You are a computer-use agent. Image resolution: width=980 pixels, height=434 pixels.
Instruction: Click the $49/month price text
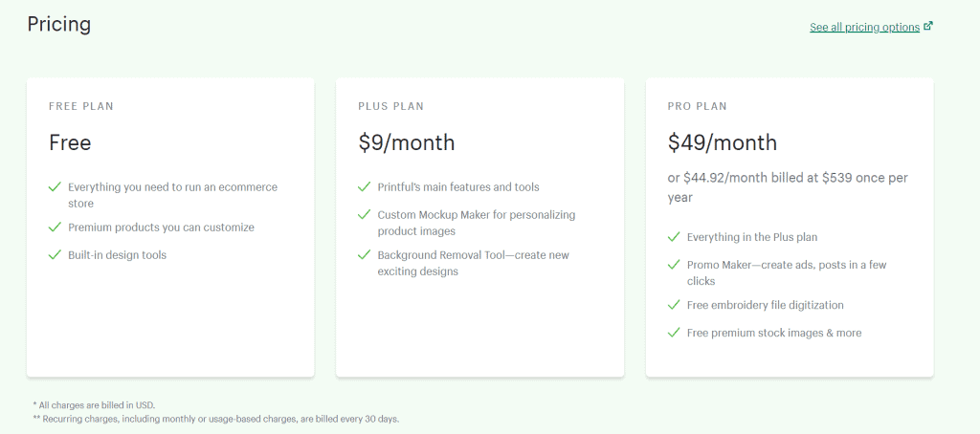click(723, 143)
